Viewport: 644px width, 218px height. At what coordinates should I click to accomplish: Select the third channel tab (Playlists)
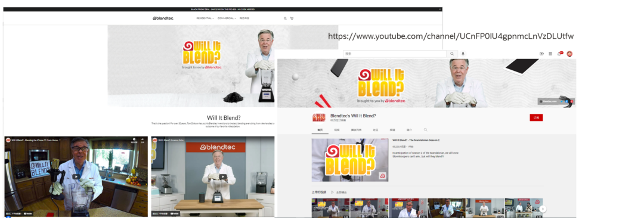[x=355, y=130]
